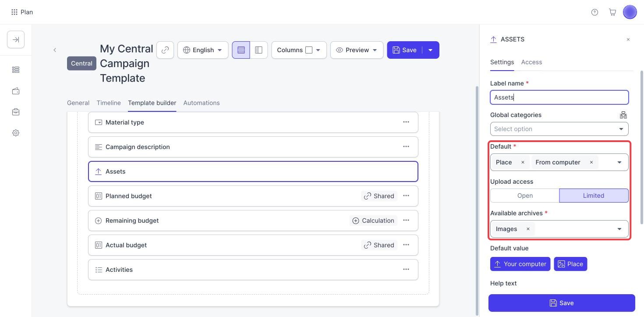
Task: Open the settings gear sidebar icon
Action: (16, 133)
